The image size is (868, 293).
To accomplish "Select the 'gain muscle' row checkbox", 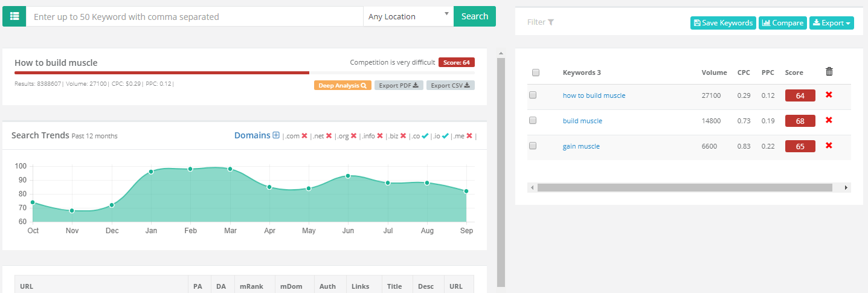I will (x=533, y=146).
